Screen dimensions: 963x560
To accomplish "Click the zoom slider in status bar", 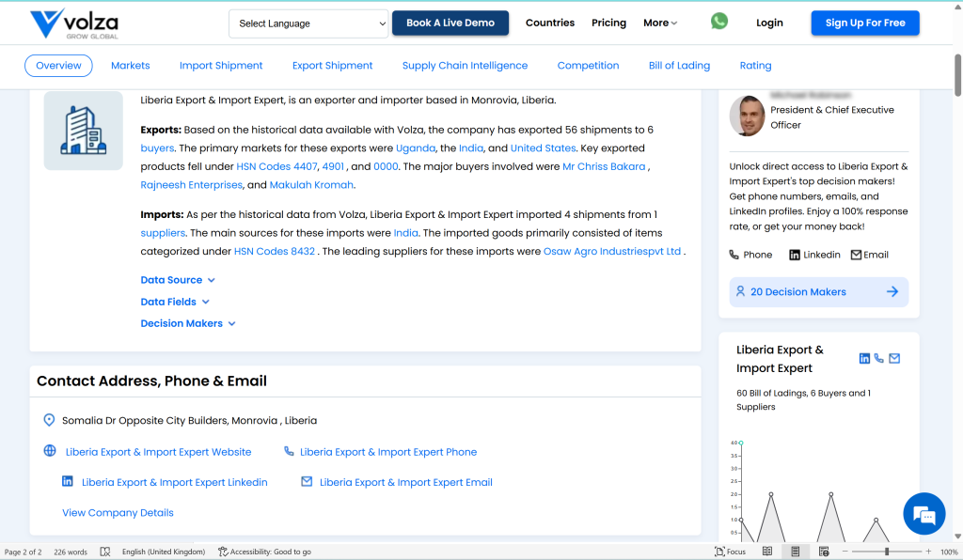I will (x=886, y=552).
